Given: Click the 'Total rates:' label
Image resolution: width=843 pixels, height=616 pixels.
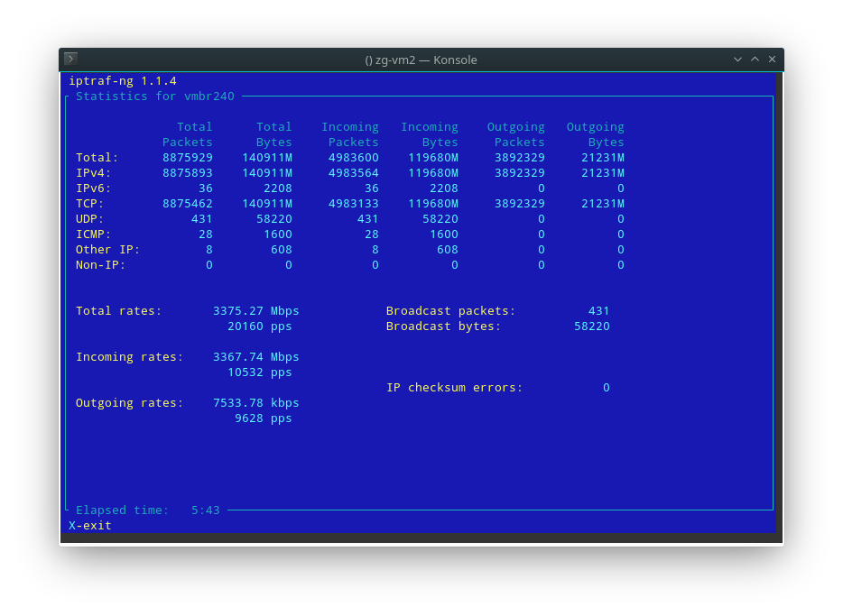Looking at the screenshot, I should pos(119,310).
